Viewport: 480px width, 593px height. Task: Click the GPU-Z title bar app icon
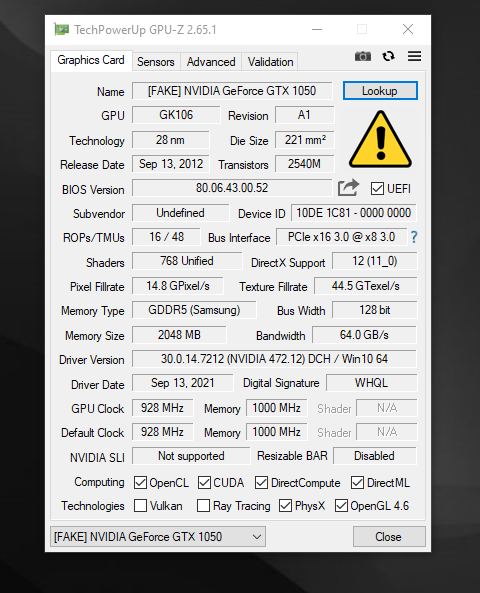(x=61, y=29)
